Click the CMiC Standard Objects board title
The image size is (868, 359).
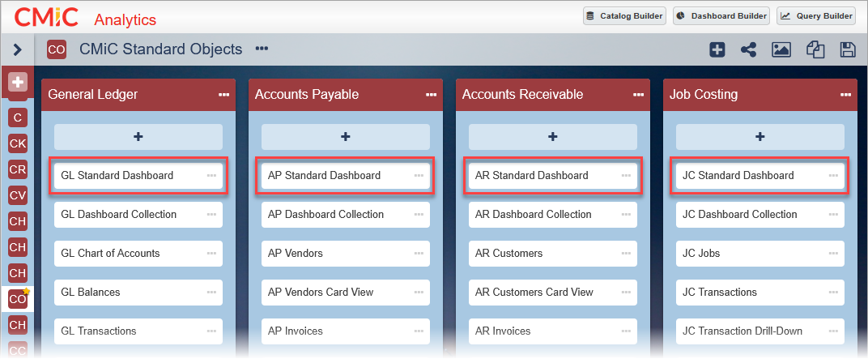click(160, 49)
